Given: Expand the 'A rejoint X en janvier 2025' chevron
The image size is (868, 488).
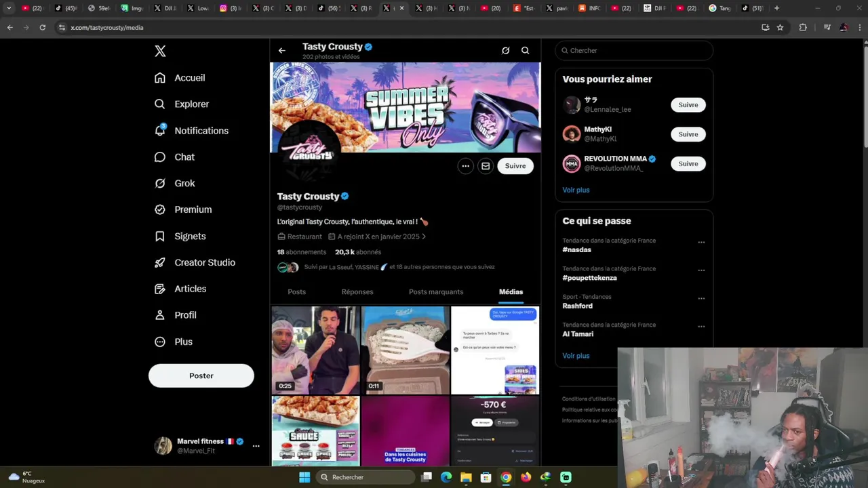Looking at the screenshot, I should click(x=424, y=237).
